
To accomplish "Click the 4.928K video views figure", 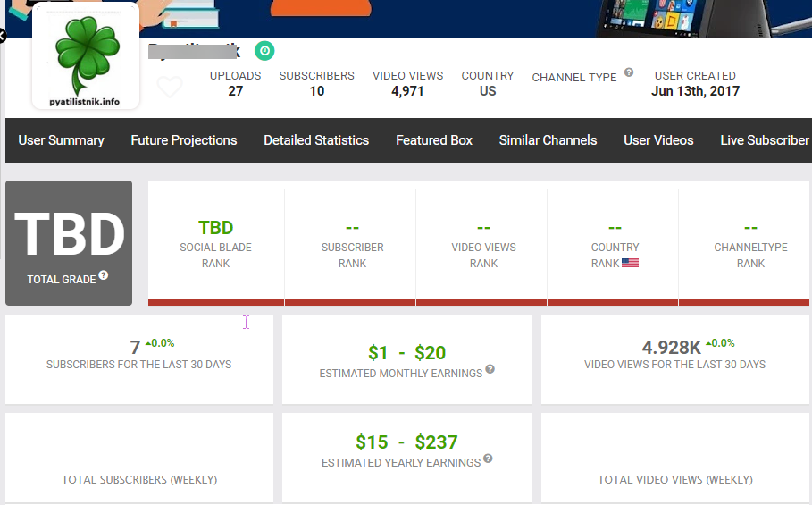I will tap(671, 348).
